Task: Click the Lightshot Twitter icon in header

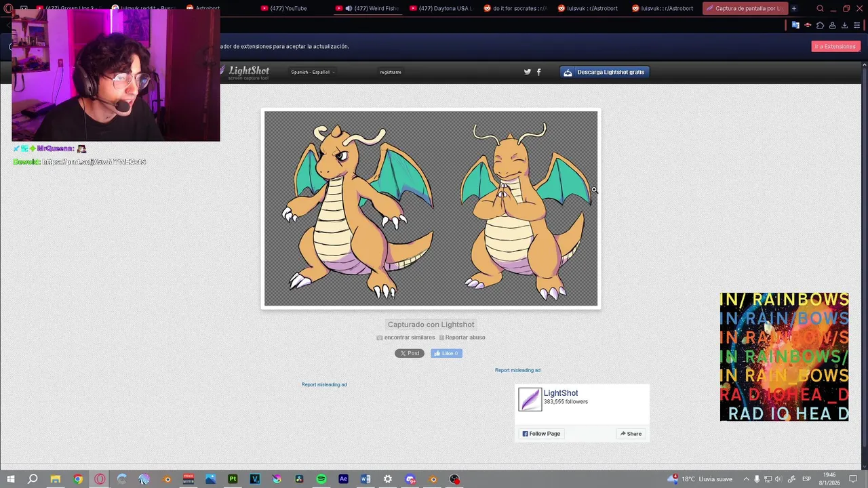Action: [528, 72]
